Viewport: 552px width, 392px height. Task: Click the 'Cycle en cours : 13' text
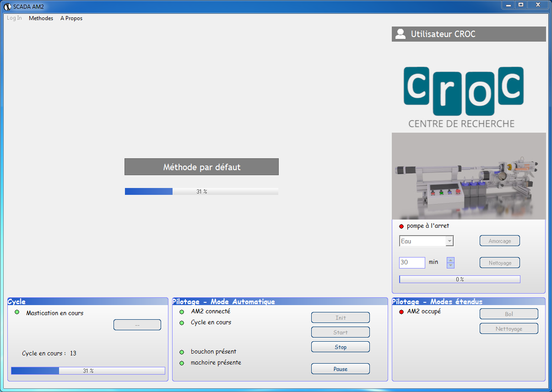(49, 354)
